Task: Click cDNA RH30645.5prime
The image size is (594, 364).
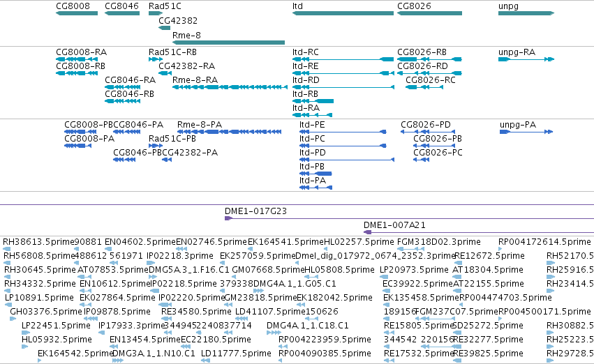Action: coord(8,277)
